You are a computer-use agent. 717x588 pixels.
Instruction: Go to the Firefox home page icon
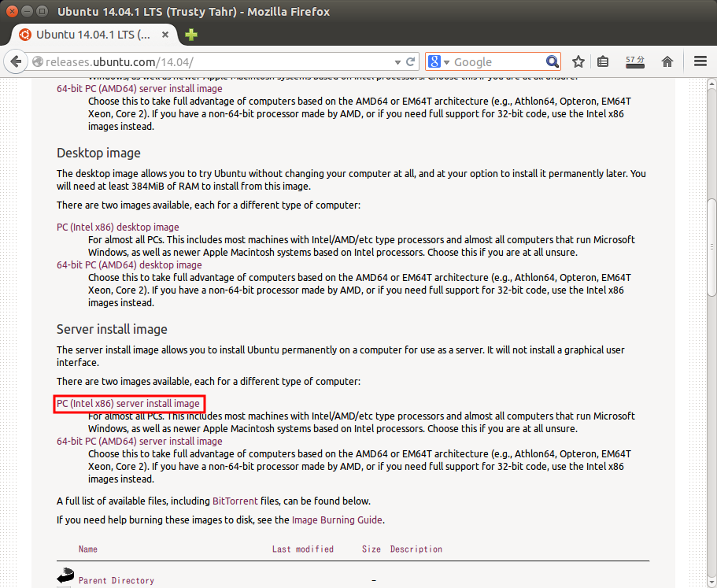(x=667, y=61)
